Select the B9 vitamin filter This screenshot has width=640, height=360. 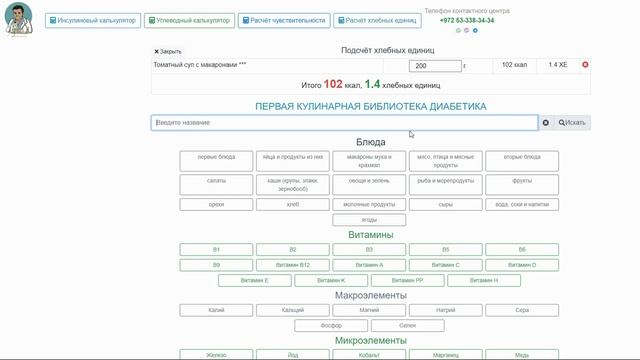tap(216, 265)
